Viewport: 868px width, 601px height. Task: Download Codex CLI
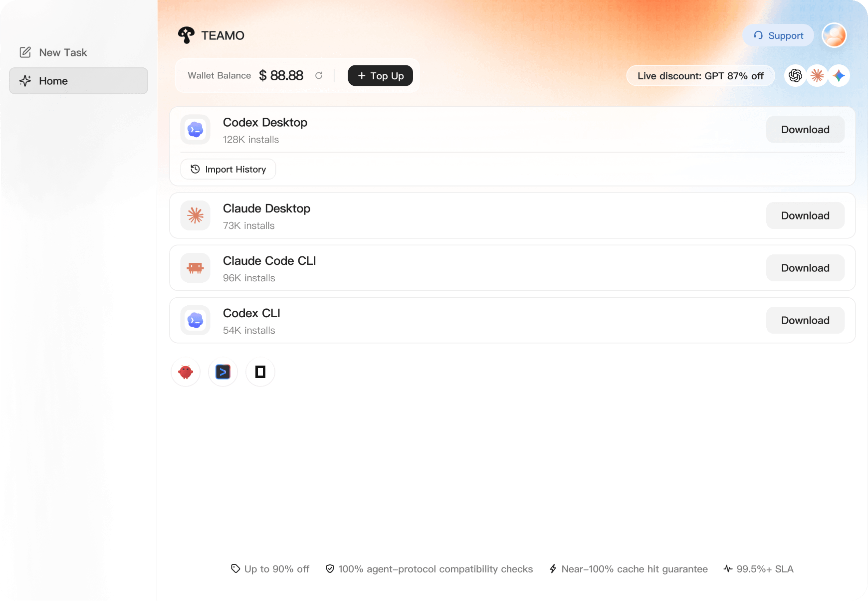pos(805,320)
